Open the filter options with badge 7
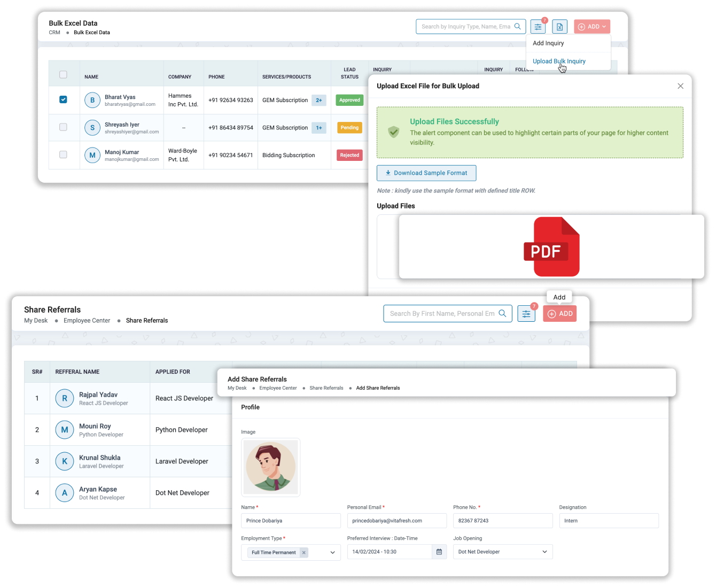The height and width of the screenshot is (588, 716). coord(538,26)
